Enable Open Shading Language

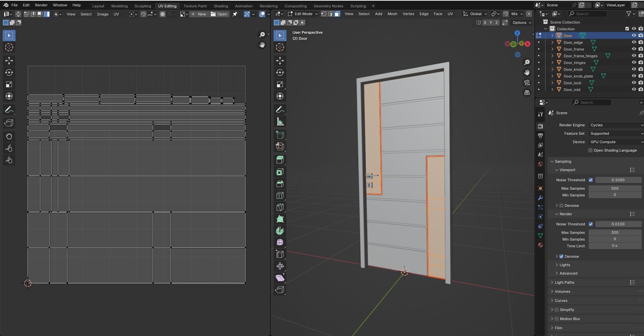click(590, 150)
